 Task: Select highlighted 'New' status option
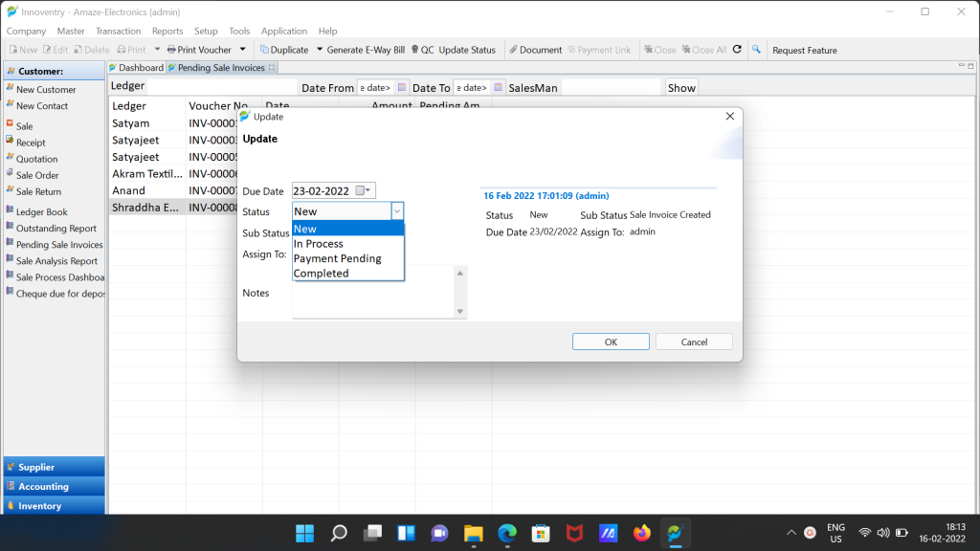[347, 229]
